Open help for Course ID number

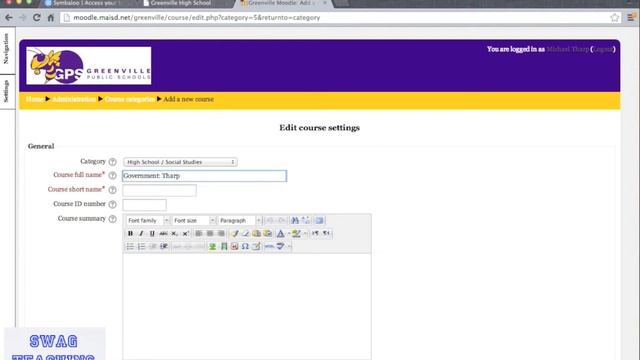pos(113,204)
